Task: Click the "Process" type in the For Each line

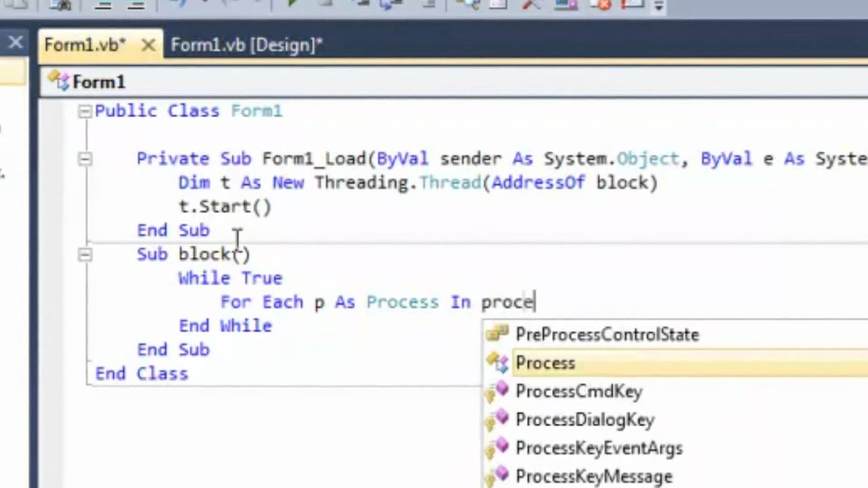Action: tap(402, 302)
